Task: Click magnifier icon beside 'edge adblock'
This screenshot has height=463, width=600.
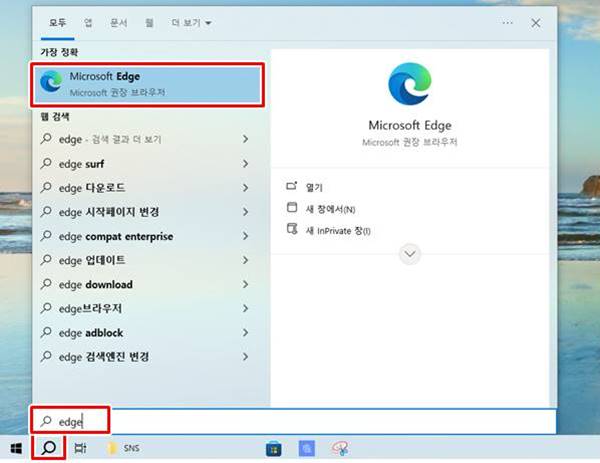Action: click(x=46, y=332)
